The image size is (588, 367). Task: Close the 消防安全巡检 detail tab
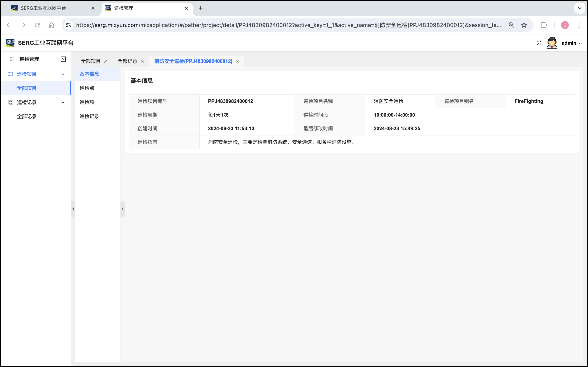pyautogui.click(x=237, y=61)
